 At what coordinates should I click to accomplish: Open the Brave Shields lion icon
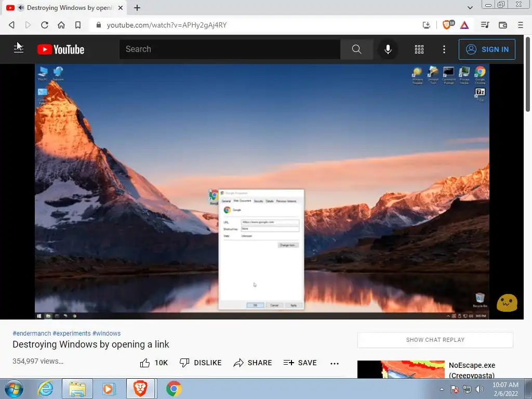(x=447, y=25)
